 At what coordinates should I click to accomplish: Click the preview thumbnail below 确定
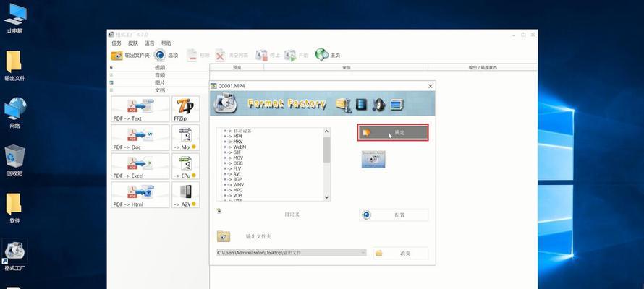pos(373,159)
